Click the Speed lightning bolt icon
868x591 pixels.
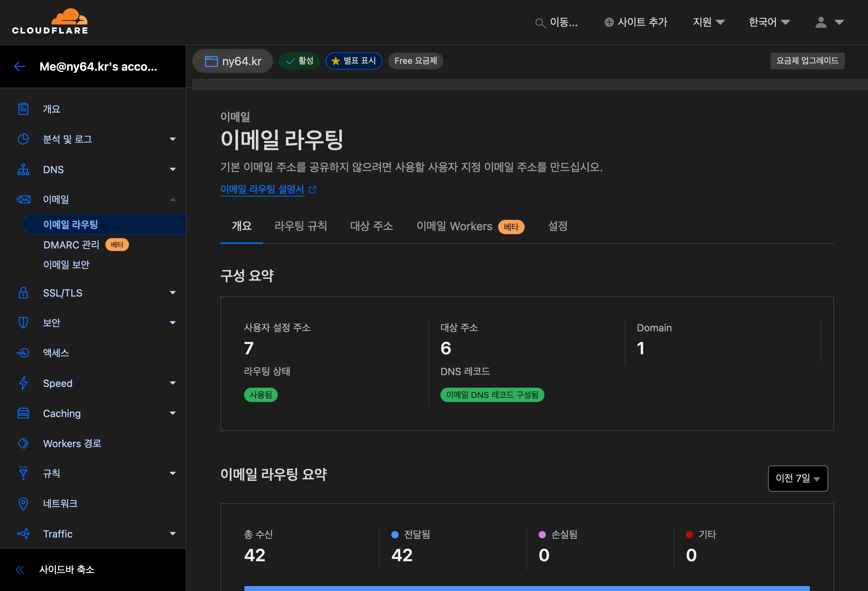coord(23,383)
